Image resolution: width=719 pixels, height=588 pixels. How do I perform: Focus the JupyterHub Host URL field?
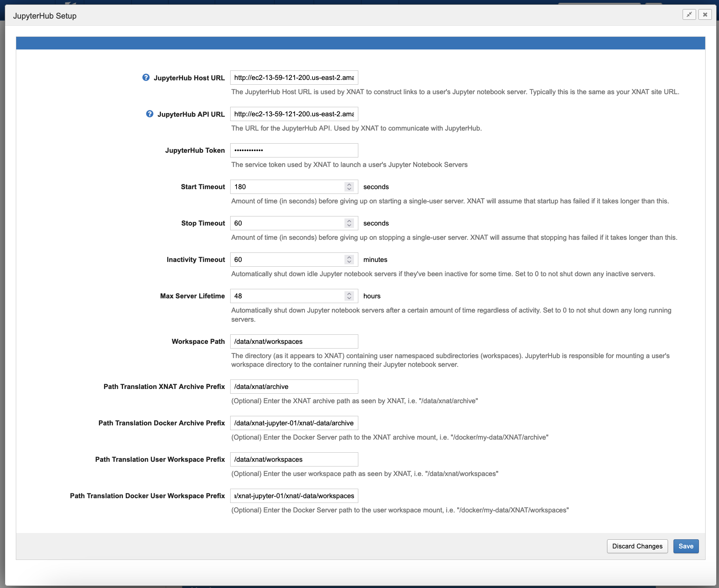[294, 78]
